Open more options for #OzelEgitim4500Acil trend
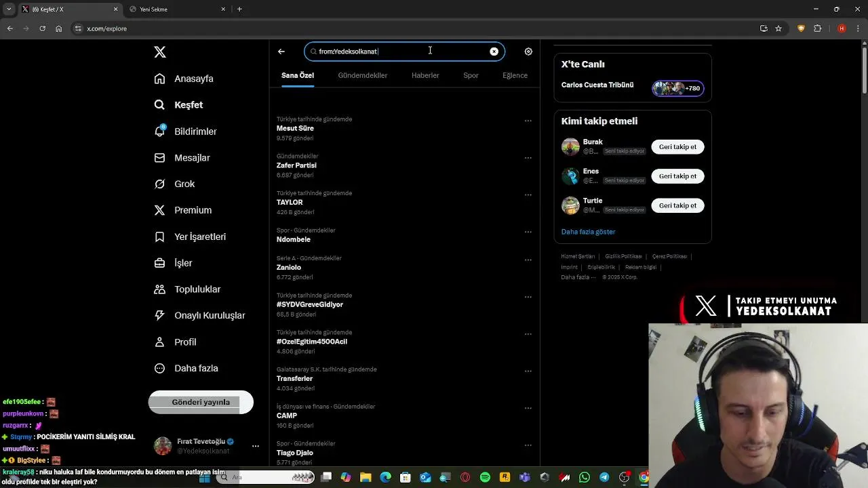This screenshot has width=868, height=488. [x=528, y=335]
